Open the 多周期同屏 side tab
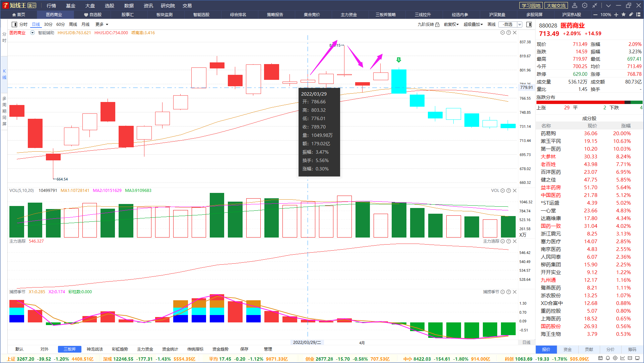Viewport: 644px width, 363px height. tap(4, 111)
